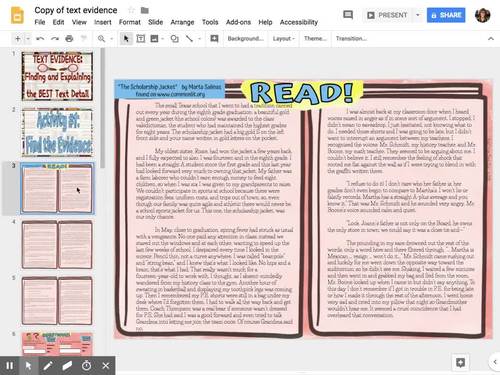Expand the new slide layout dropdown arrow
The width and height of the screenshot is (500, 375).
[x=28, y=39]
